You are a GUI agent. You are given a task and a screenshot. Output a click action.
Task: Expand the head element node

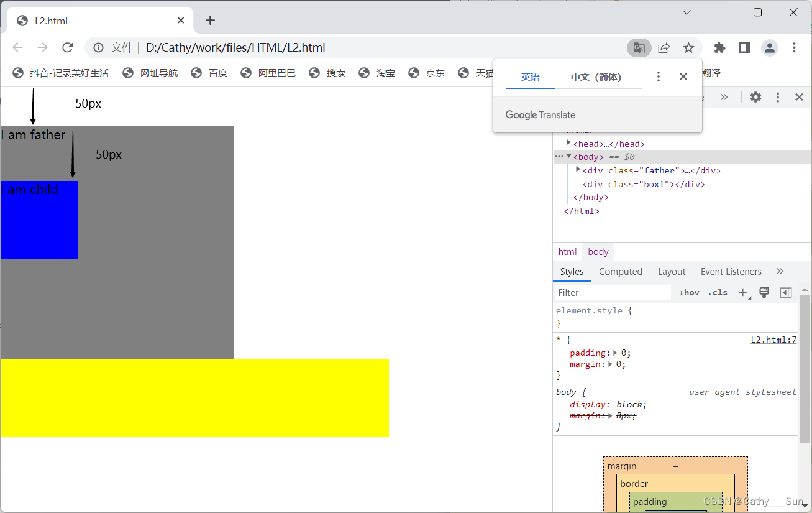click(x=568, y=143)
